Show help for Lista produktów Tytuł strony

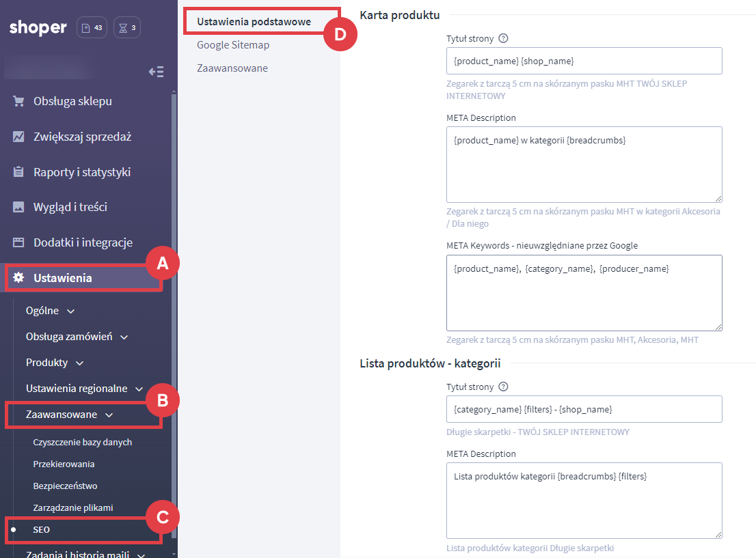(503, 387)
